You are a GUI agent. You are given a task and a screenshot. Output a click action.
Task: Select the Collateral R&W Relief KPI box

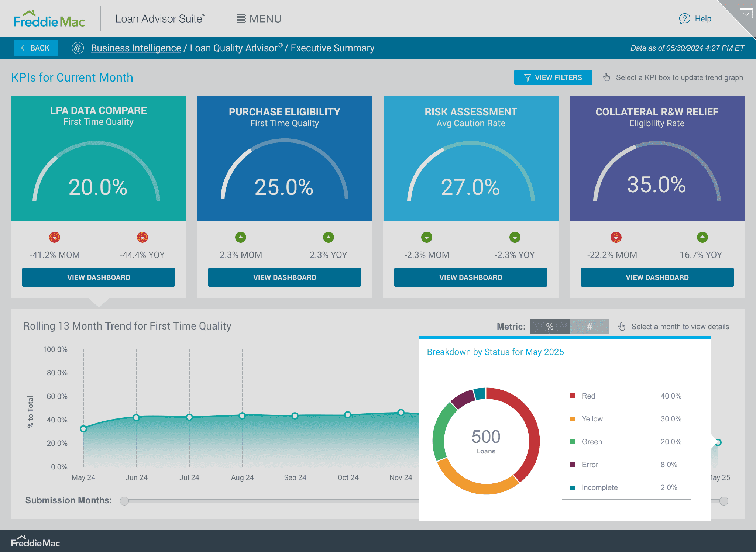[657, 159]
